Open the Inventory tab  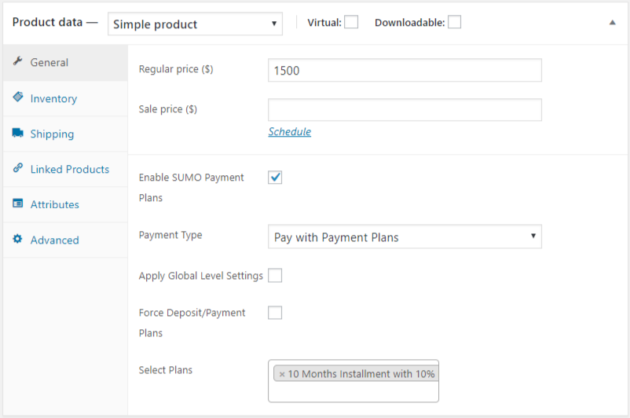coord(65,99)
